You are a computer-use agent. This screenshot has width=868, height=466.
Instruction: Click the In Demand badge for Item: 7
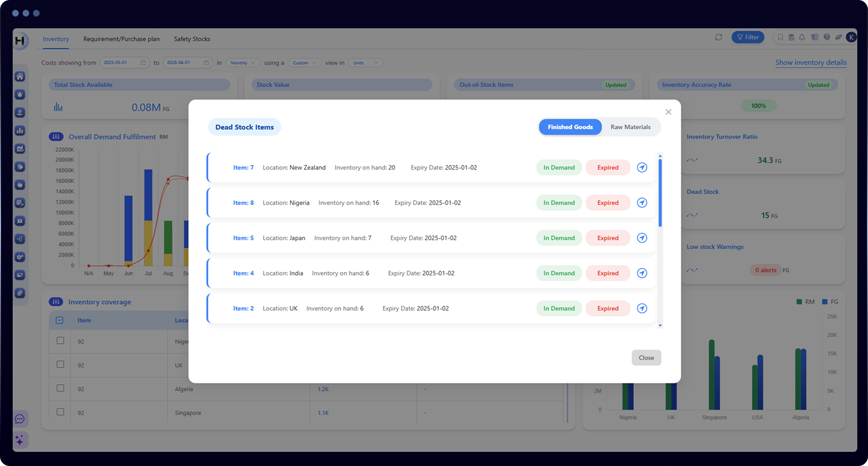[x=559, y=167]
